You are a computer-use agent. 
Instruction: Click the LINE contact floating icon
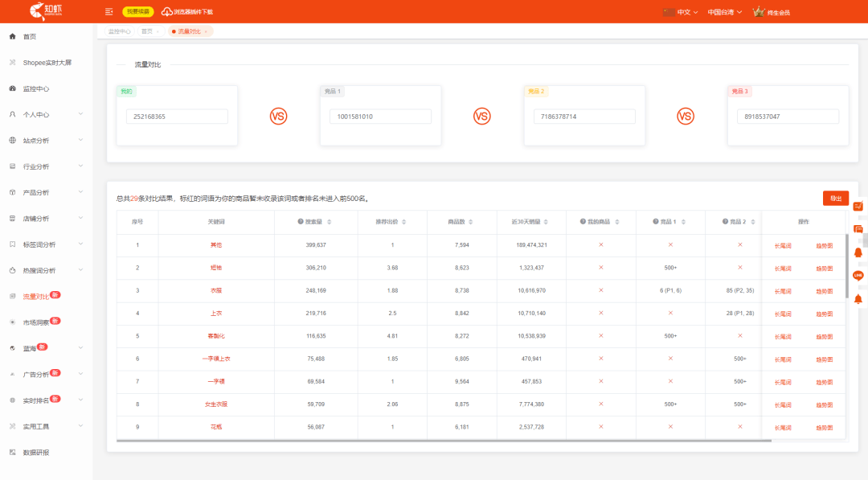(858, 276)
